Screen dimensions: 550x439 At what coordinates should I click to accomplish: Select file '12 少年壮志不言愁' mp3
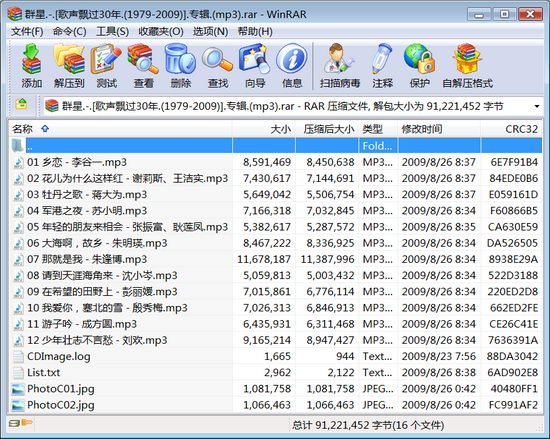pyautogui.click(x=97, y=340)
